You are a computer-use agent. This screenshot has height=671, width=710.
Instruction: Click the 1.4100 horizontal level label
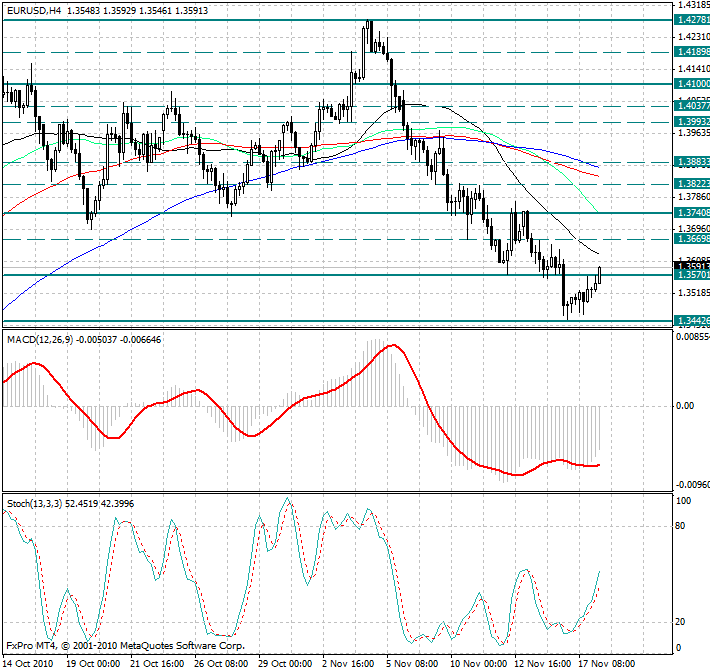(x=691, y=85)
